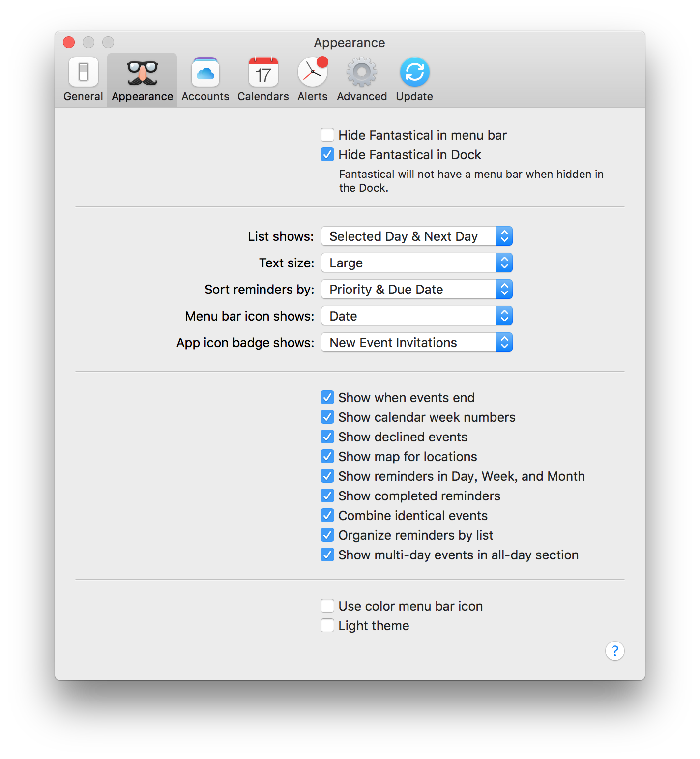Screen dimensions: 700x759
Task: Enable Use color menu bar icon
Action: 327,606
